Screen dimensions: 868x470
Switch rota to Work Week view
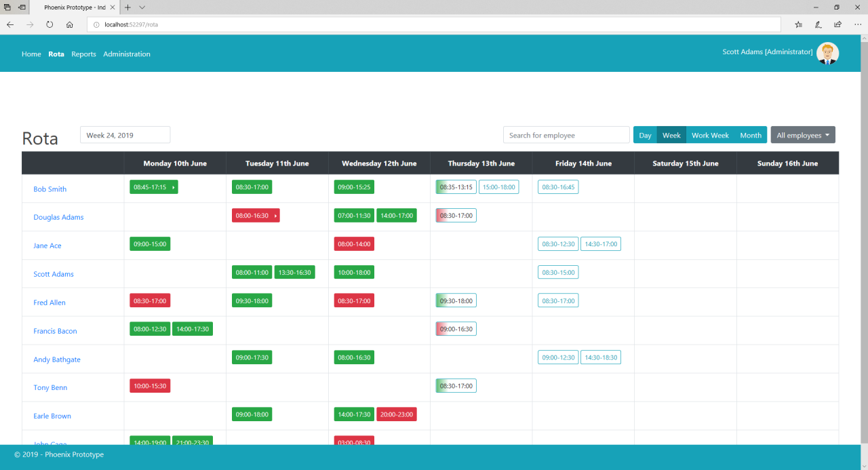click(710, 135)
